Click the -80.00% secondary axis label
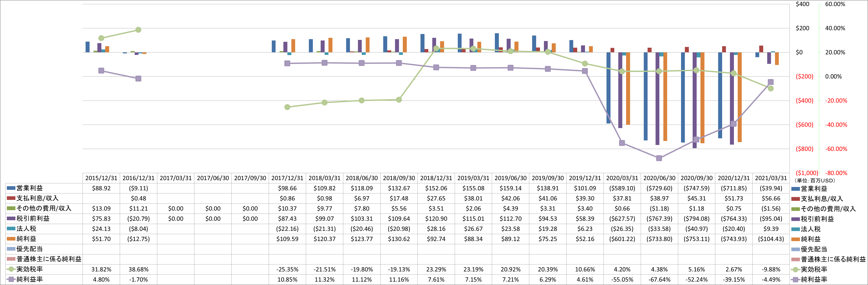The image size is (868, 285). pos(836,173)
